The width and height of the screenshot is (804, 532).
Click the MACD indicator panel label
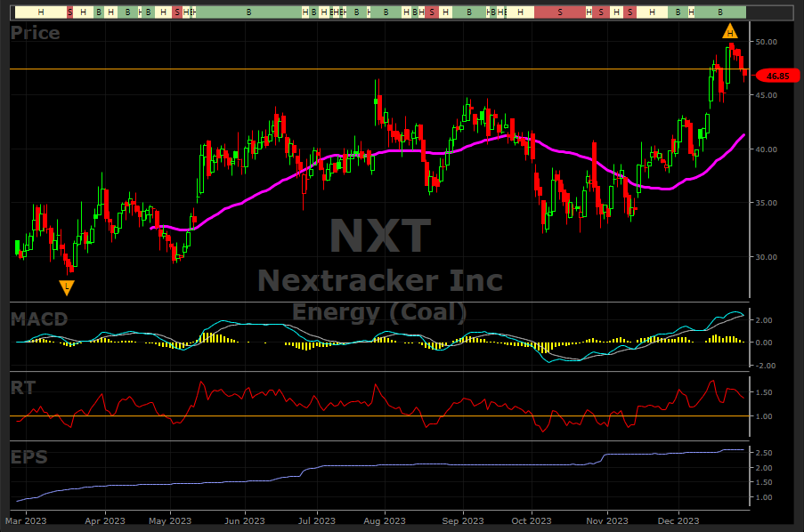click(39, 318)
